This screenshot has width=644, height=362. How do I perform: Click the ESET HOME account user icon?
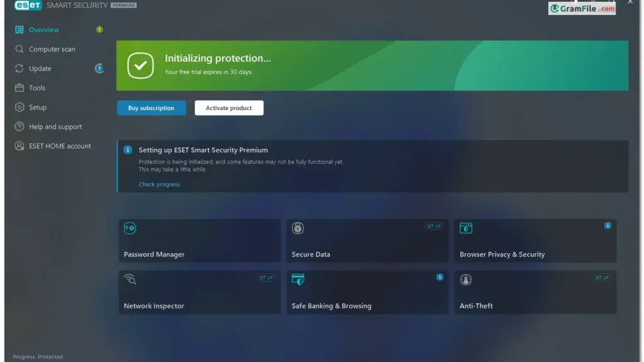[19, 146]
